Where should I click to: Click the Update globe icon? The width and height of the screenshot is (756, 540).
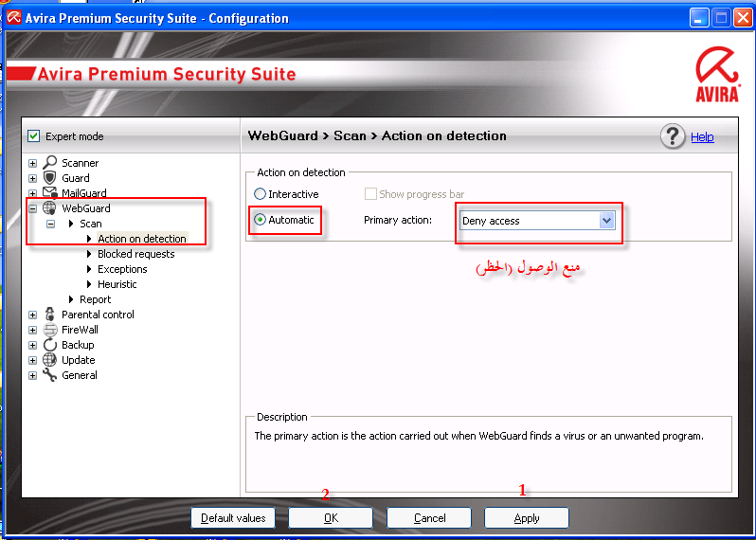pos(49,360)
